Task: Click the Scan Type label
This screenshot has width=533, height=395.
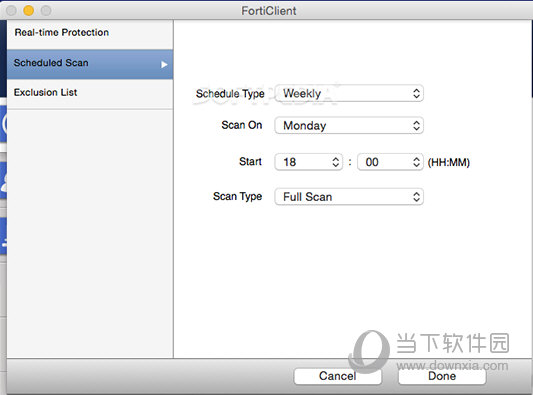Action: (237, 196)
